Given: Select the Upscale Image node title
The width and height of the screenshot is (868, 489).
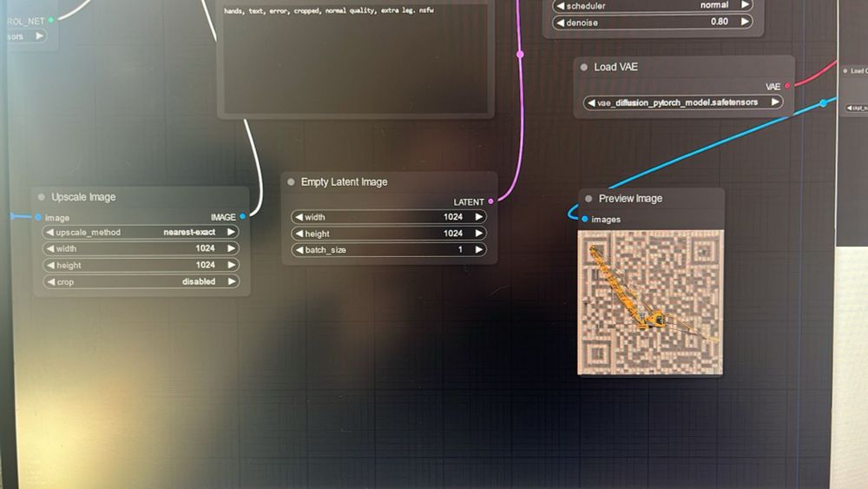Looking at the screenshot, I should pyautogui.click(x=83, y=196).
